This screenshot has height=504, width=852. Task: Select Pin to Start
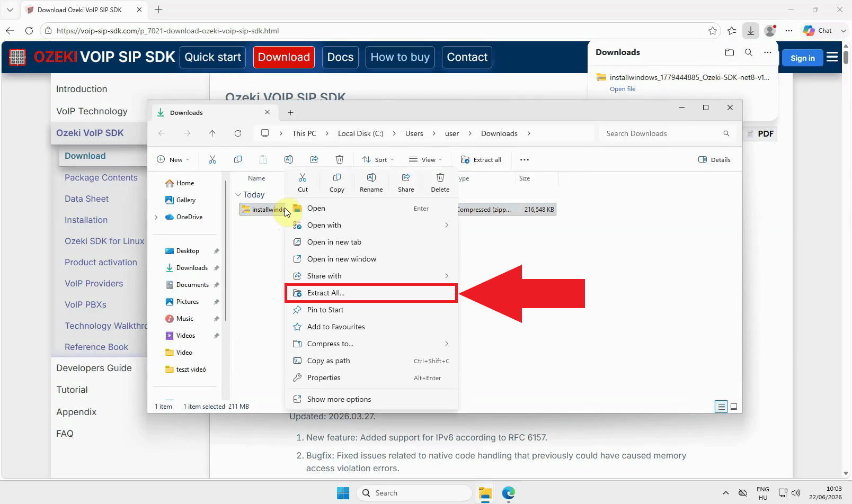click(x=371, y=310)
